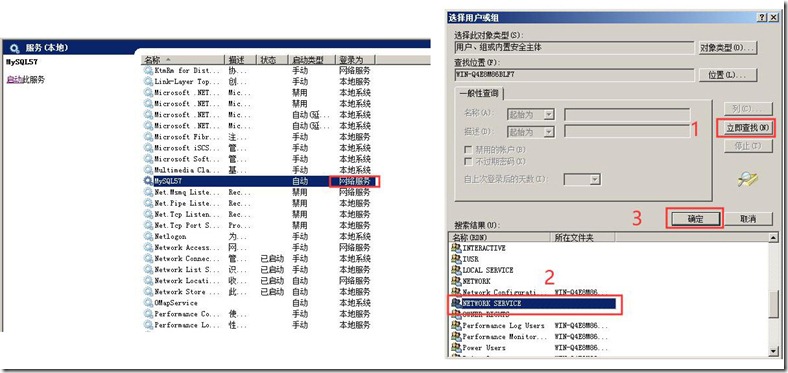Click the 名称 search input field

627,115
